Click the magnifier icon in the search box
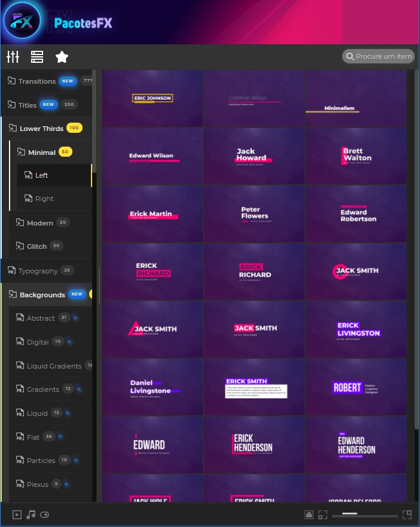This screenshot has width=420, height=527. click(x=349, y=57)
